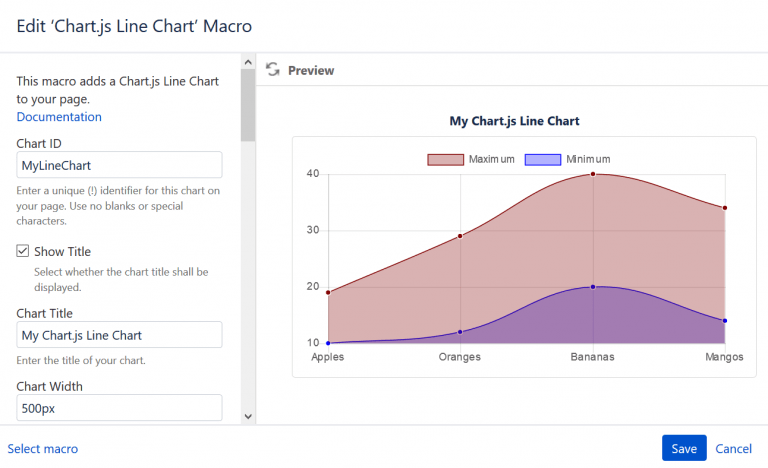Click the Chart Title input field

[x=119, y=335]
